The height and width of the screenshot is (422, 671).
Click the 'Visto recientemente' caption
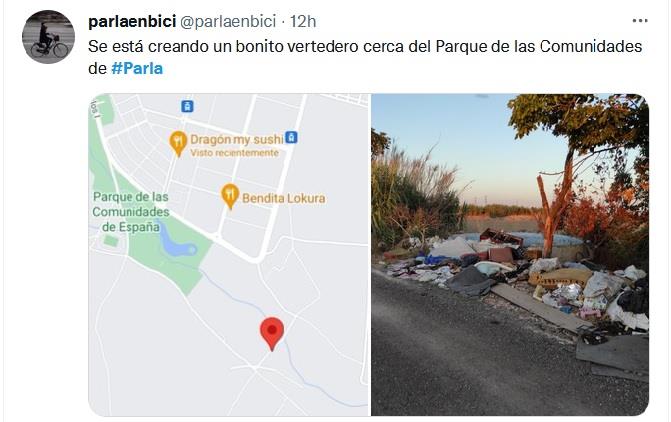[x=235, y=153]
